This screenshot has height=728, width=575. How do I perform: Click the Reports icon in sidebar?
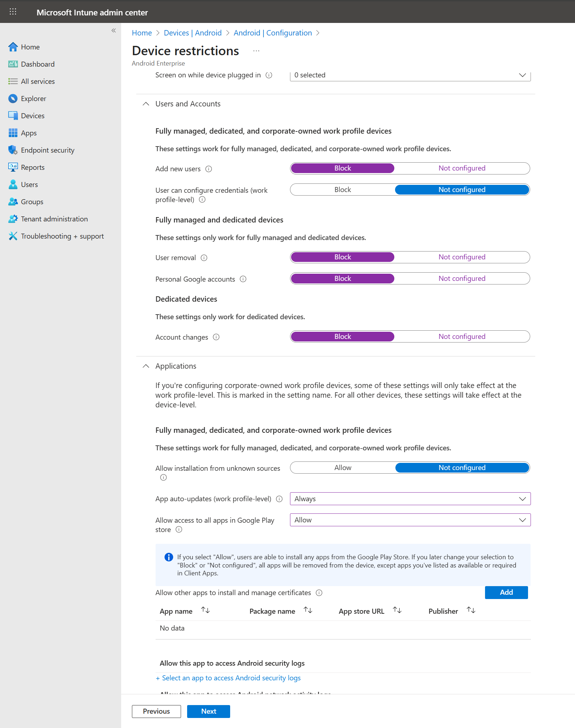(13, 167)
